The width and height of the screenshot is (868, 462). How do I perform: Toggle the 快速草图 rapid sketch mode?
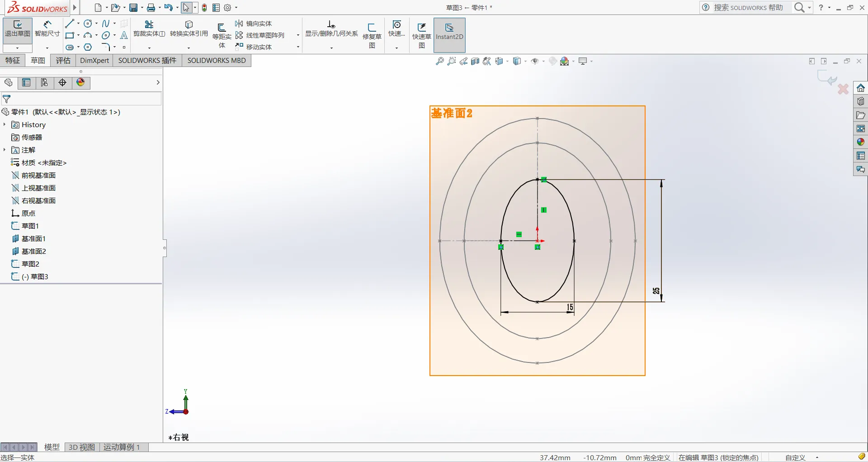click(x=421, y=33)
